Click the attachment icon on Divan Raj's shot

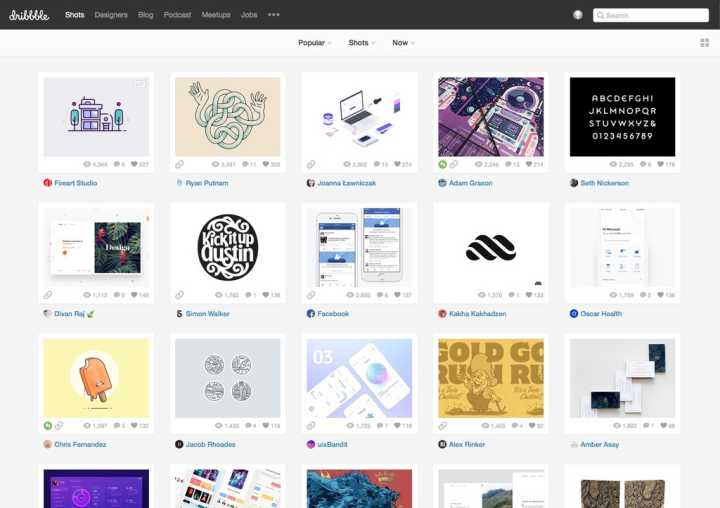point(48,295)
